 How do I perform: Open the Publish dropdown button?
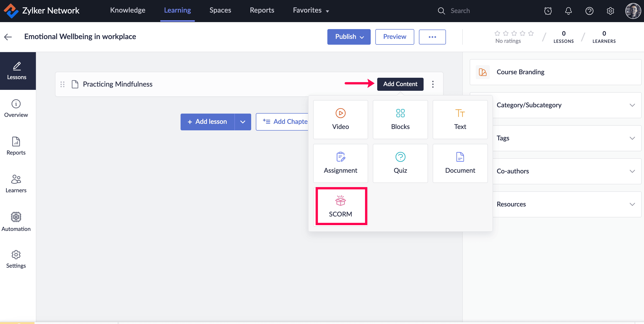pos(349,37)
